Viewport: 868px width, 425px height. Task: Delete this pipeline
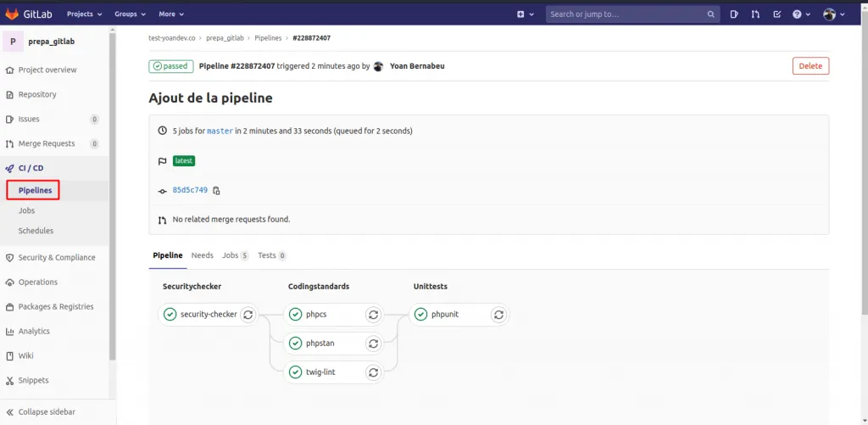810,66
